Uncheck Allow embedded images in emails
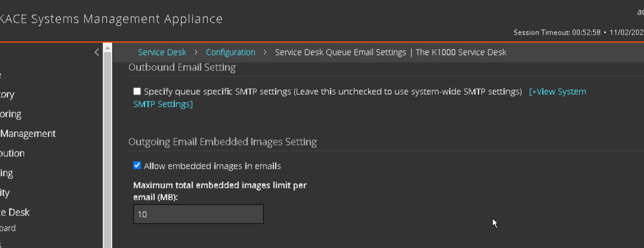The height and width of the screenshot is (248, 644). coord(137,165)
